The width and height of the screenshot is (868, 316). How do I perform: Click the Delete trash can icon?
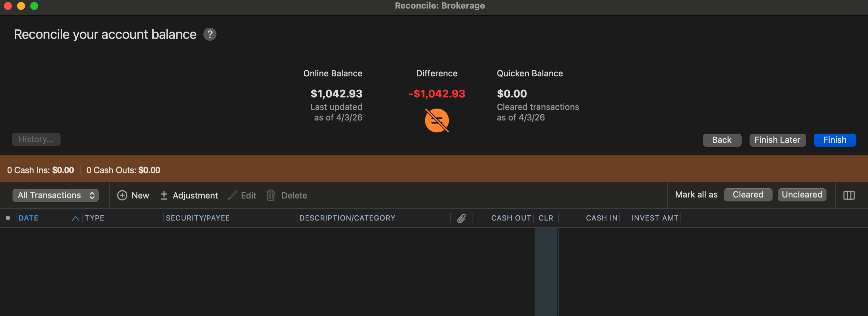click(270, 195)
